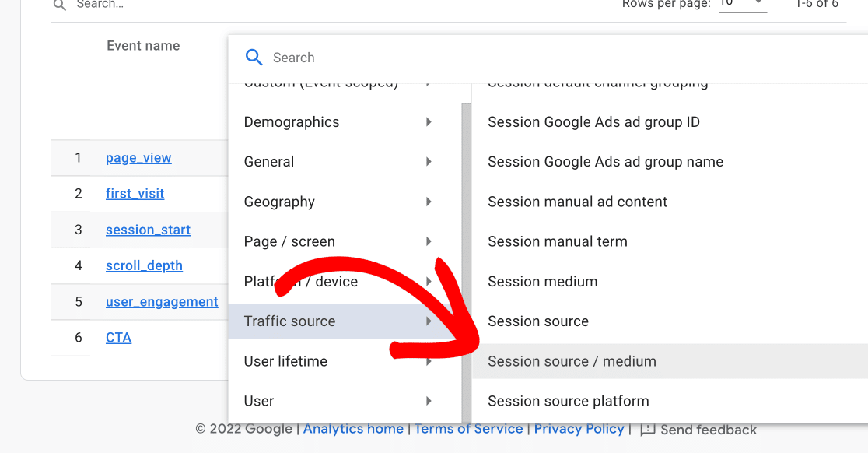This screenshot has height=453, width=868.
Task: Open the Rows per page dropdown
Action: (742, 5)
